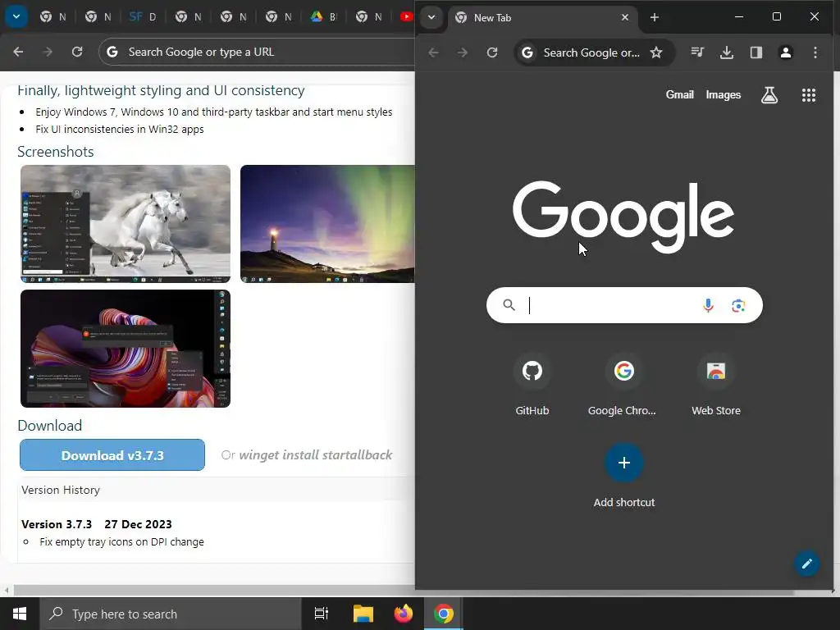Maximize the right Chrome window
The image size is (840, 630).
tap(777, 17)
